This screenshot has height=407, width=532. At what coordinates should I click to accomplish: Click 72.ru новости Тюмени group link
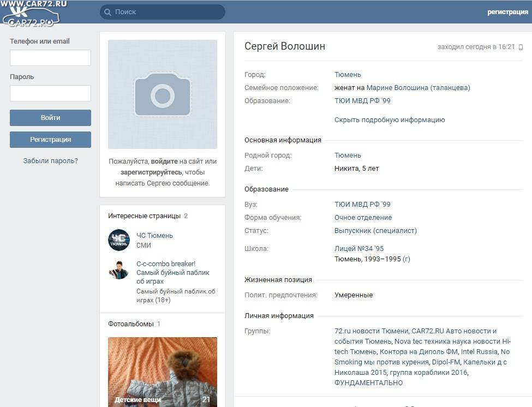(372, 331)
